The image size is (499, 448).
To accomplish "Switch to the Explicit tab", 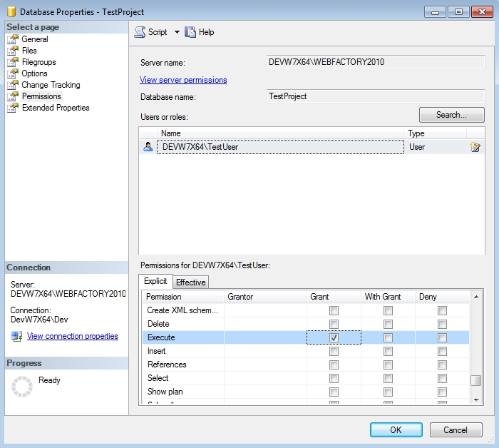I will click(157, 282).
